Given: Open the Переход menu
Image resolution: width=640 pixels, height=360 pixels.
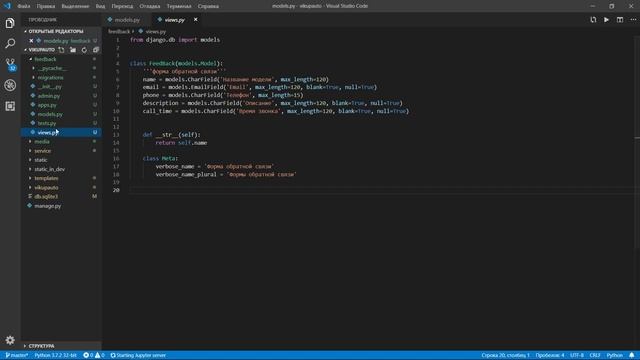Looking at the screenshot, I should (122, 6).
